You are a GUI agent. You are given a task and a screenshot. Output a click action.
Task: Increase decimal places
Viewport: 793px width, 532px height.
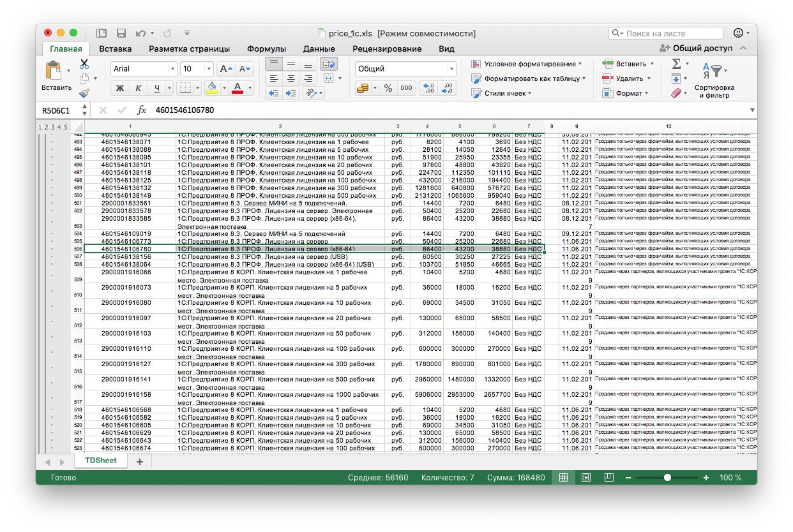(429, 89)
